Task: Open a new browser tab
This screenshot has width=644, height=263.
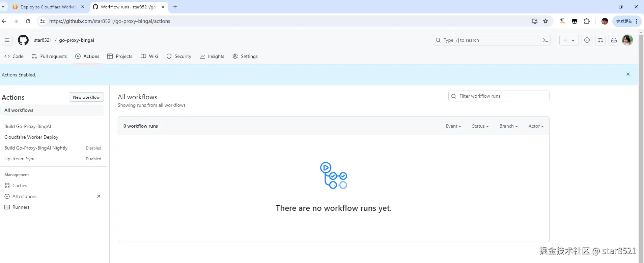Action: [x=175, y=7]
